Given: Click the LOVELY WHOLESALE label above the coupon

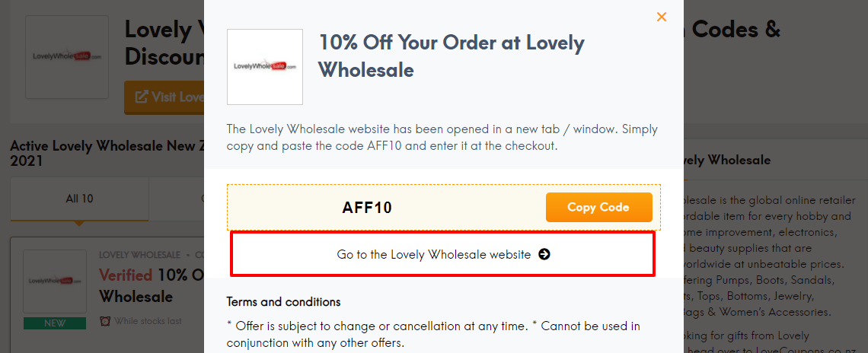Looking at the screenshot, I should coord(139,255).
